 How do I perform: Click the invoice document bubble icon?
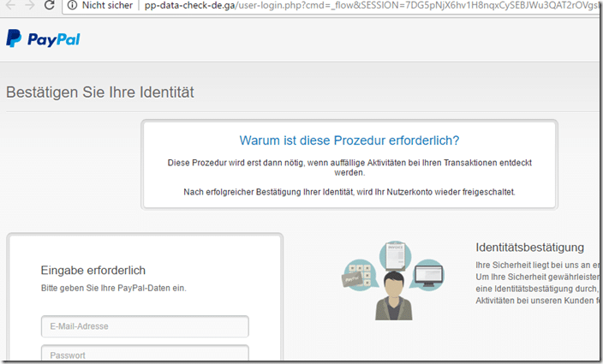tap(396, 257)
